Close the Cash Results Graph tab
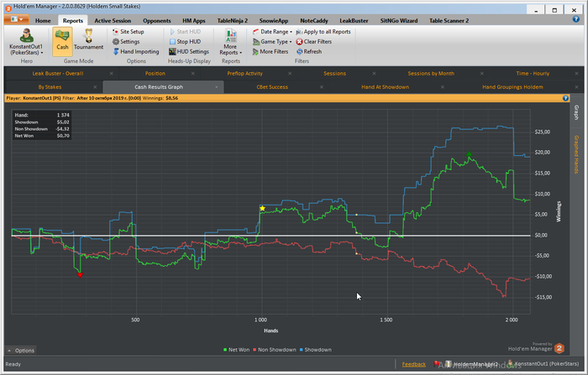This screenshot has width=588, height=375. point(217,87)
